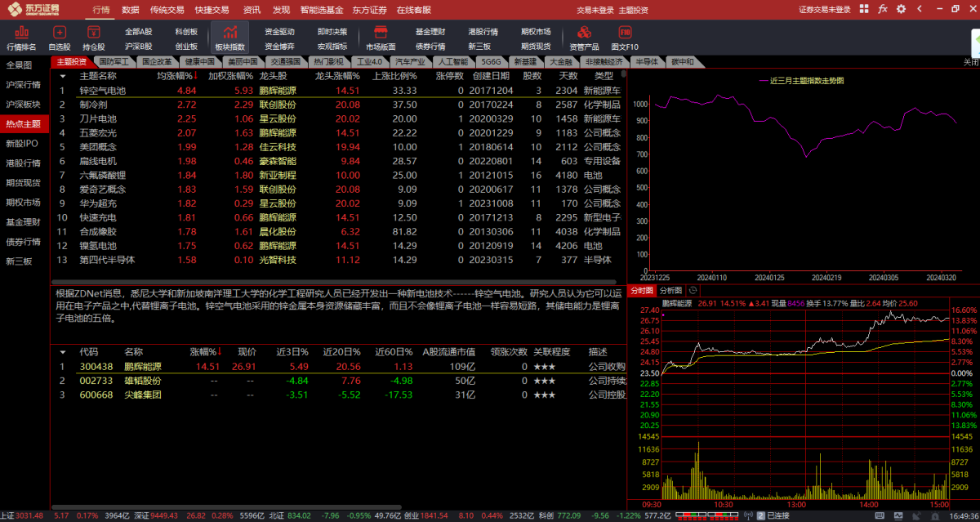This screenshot has height=522, width=980.
Task: Sort by 上涨比例% column header
Action: coord(394,75)
